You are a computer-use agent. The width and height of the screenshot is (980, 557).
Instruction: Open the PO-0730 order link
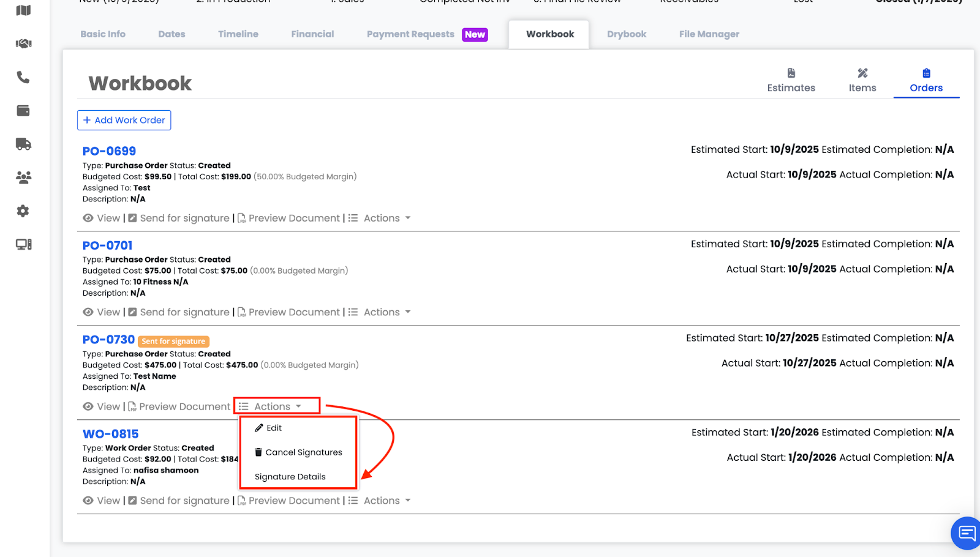108,340
